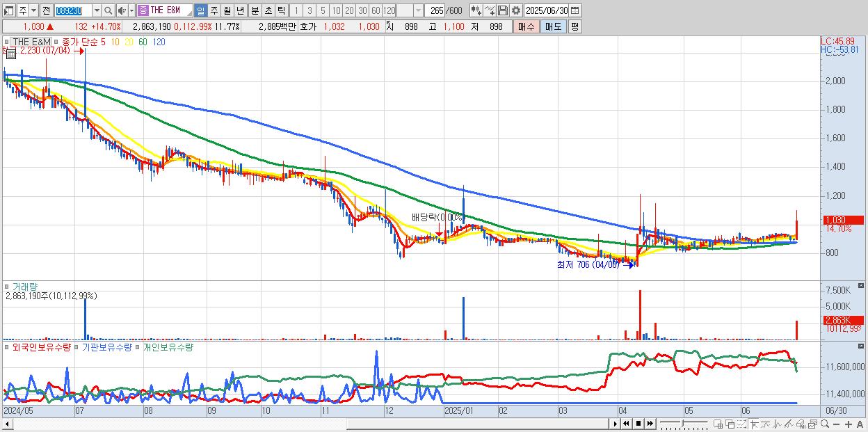Click the 평 button next to 매도
The image size is (868, 432).
(574, 26)
